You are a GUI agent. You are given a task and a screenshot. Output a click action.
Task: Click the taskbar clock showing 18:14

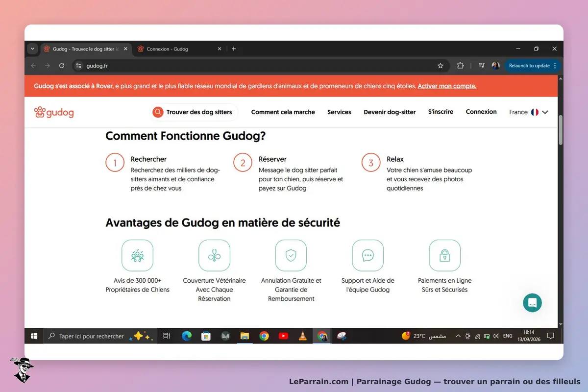[x=529, y=336]
